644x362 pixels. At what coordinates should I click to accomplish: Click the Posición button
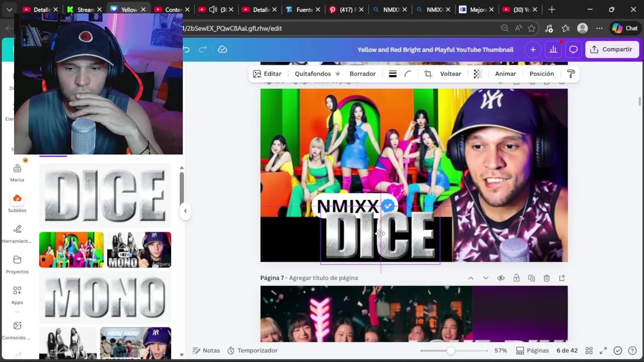tap(542, 74)
